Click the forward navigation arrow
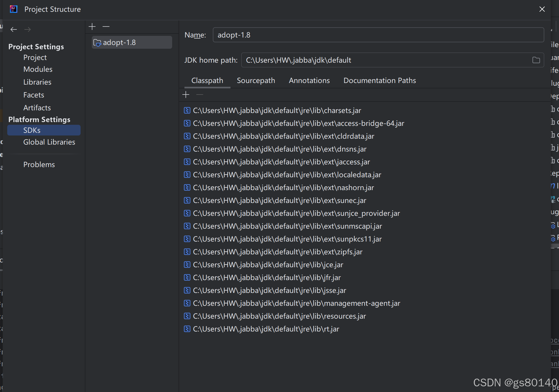The height and width of the screenshot is (392, 559). pyautogui.click(x=28, y=29)
